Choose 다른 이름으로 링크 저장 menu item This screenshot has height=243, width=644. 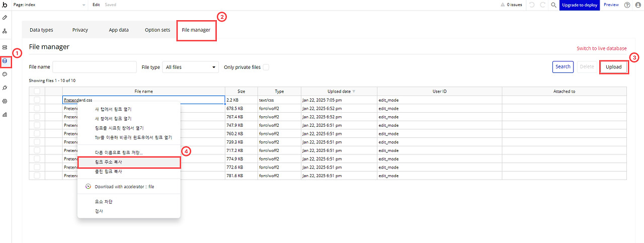click(129, 152)
